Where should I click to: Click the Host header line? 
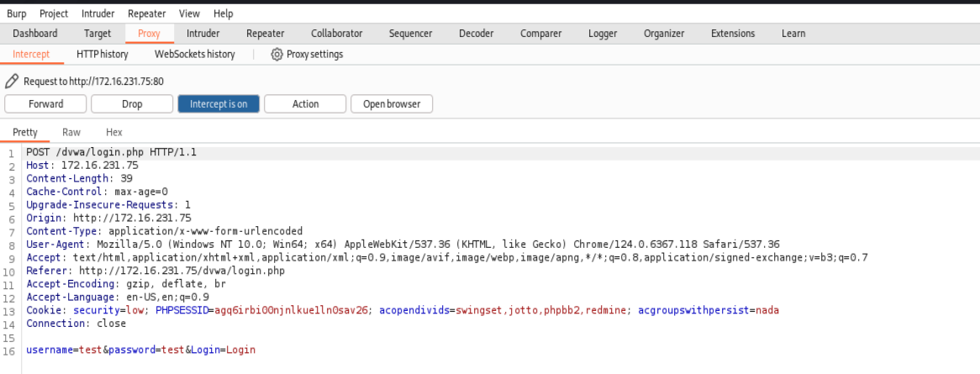tap(82, 166)
